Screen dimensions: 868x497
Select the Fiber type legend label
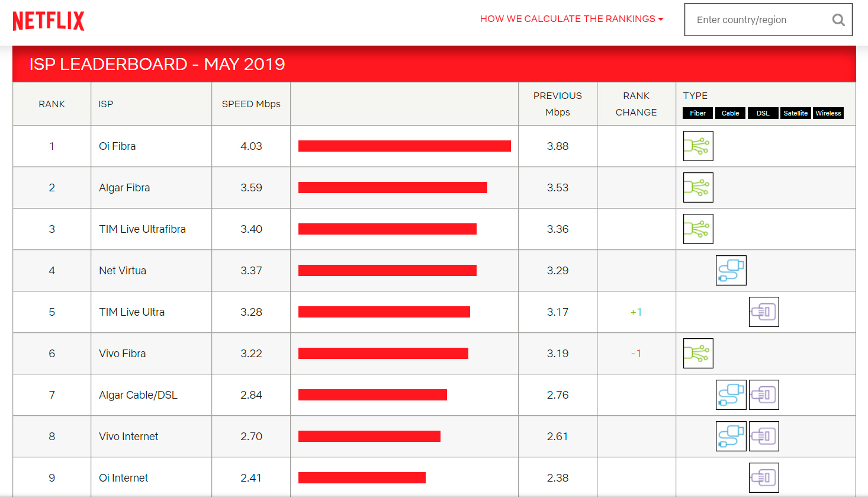pos(697,113)
